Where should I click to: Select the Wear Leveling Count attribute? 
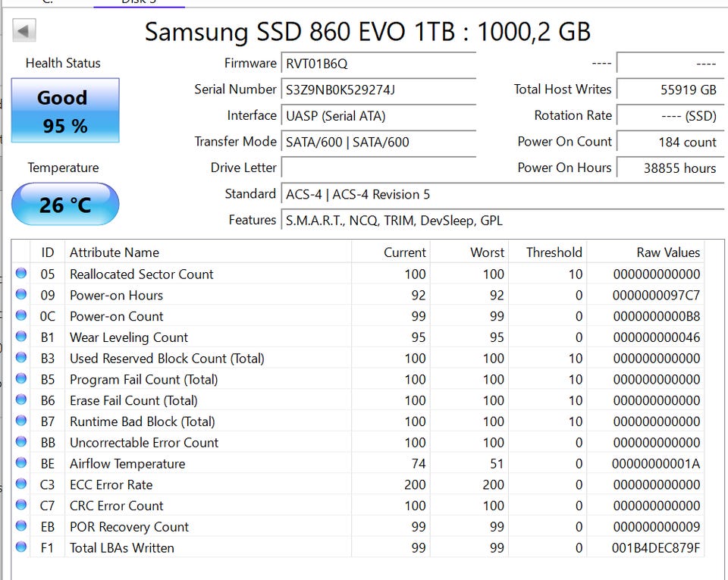129,337
